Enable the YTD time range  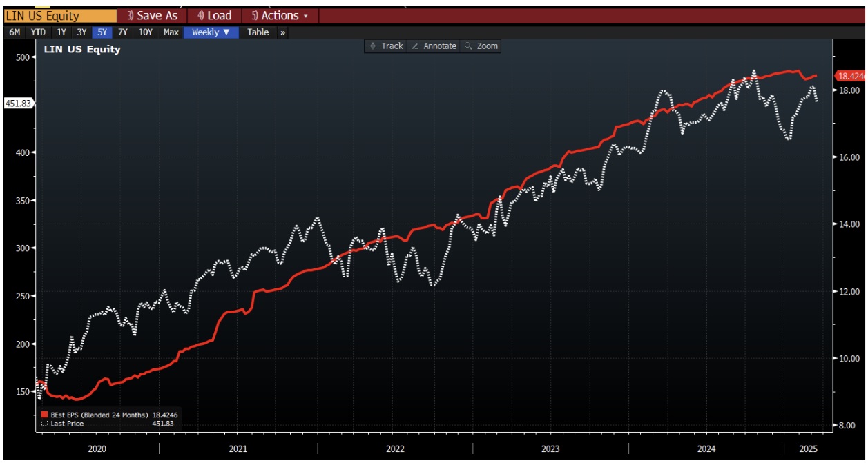[x=37, y=31]
